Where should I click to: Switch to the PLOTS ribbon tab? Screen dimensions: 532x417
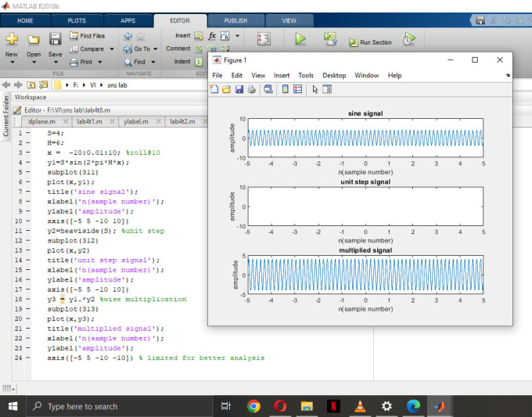[x=77, y=20]
